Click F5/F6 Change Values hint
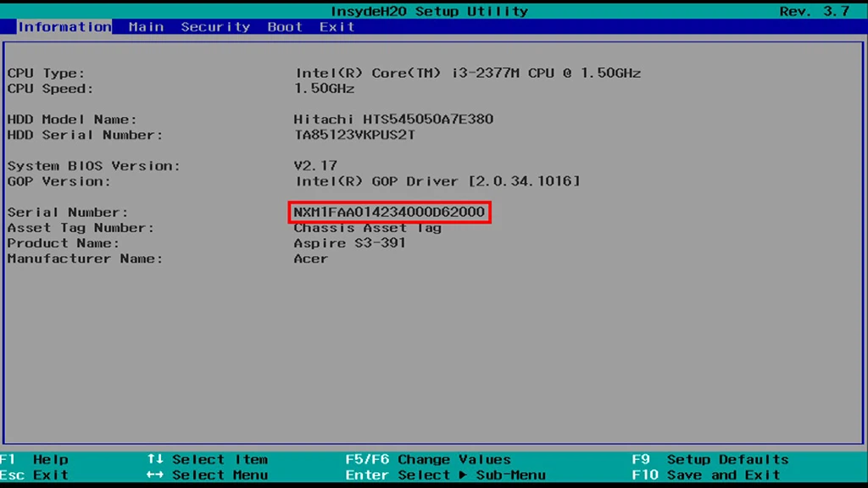This screenshot has width=868, height=488. coord(428,459)
